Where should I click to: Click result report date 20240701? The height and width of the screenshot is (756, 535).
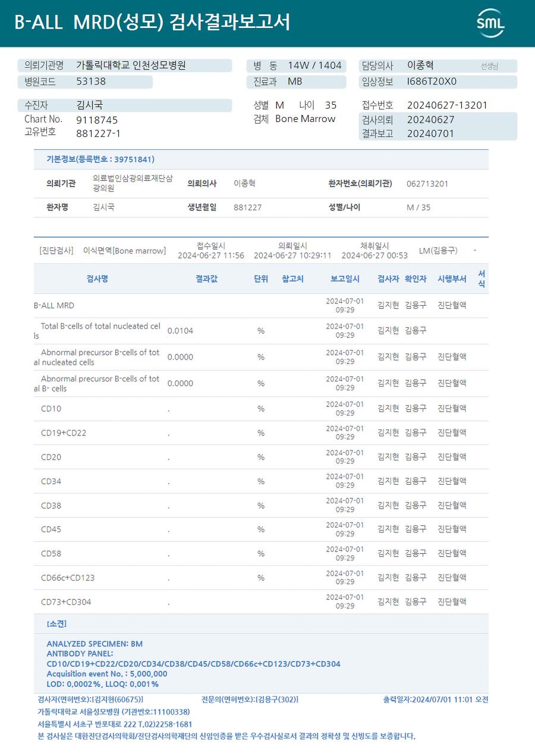click(430, 134)
